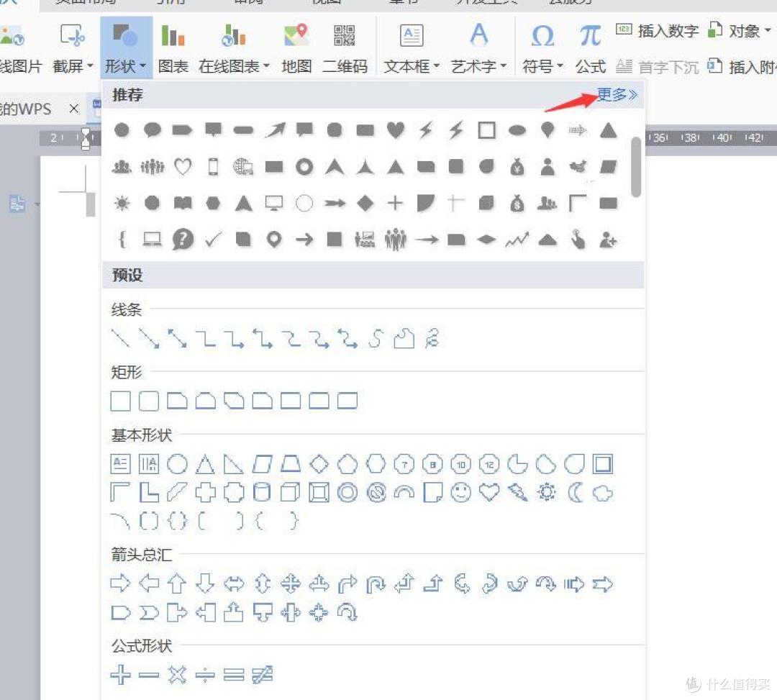
Task: Select the outlined heart recommended shape
Action: [x=182, y=166]
